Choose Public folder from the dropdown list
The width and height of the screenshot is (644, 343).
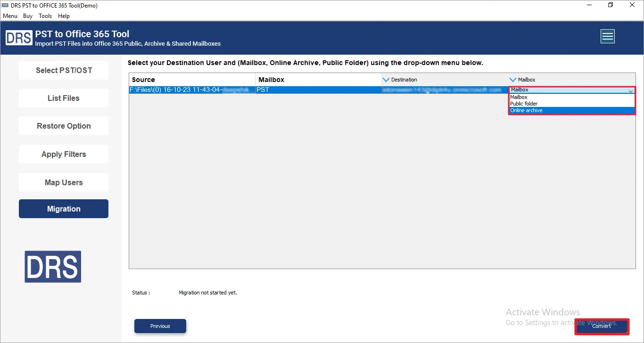coord(572,104)
